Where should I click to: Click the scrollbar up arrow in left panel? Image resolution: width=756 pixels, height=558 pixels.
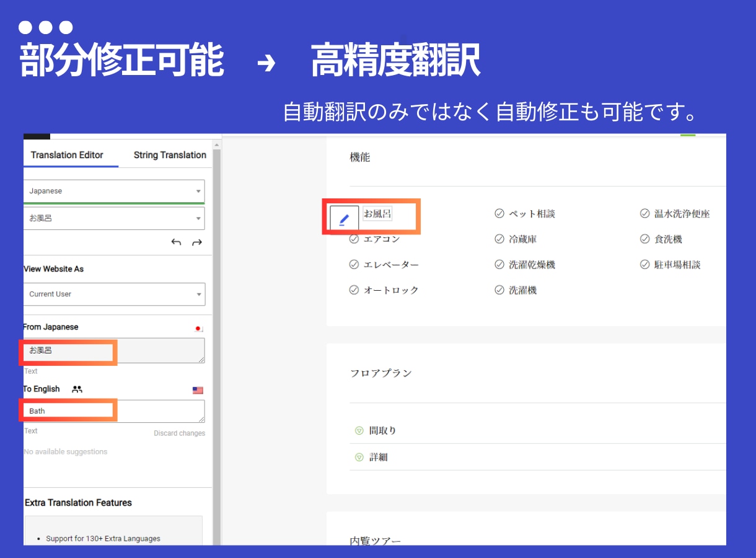(x=217, y=144)
